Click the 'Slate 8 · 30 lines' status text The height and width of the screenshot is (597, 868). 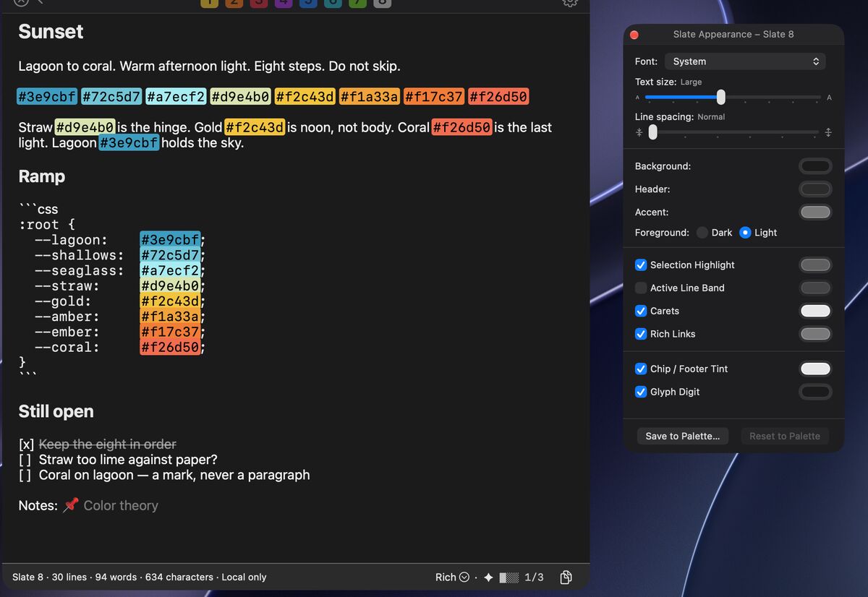pyautogui.click(x=49, y=577)
